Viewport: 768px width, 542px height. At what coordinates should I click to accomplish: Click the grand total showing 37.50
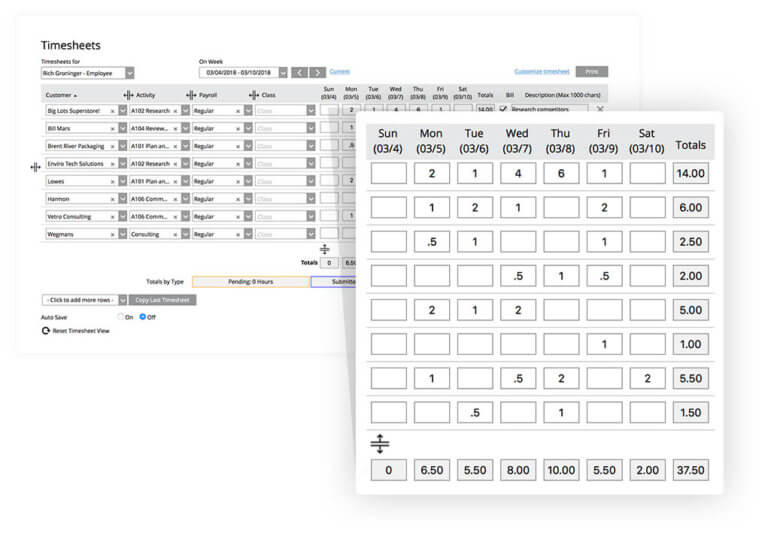tap(691, 470)
